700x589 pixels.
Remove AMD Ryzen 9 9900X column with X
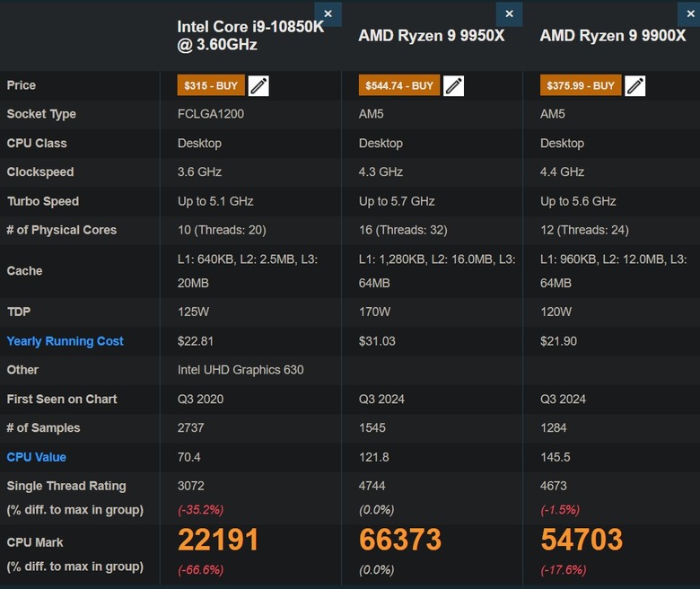690,13
